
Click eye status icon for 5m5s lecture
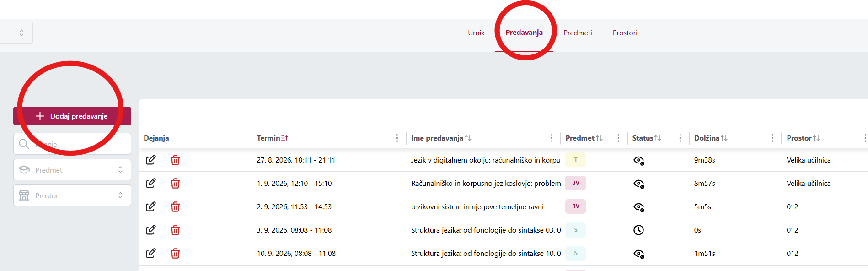(639, 207)
